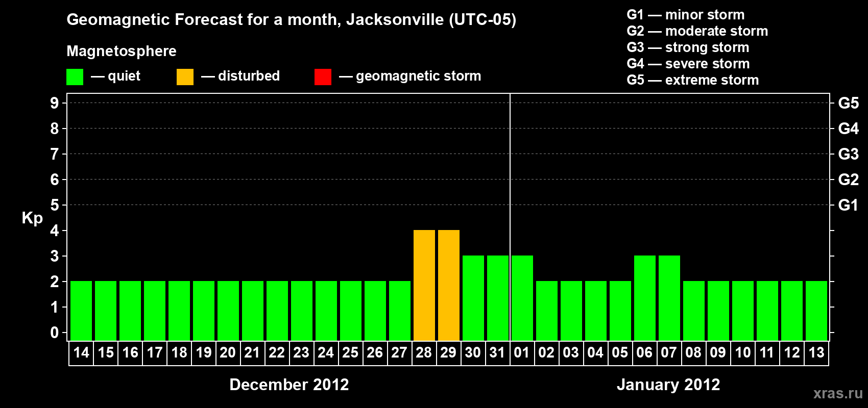Screen dimensions: 868x408
Task: Click the date label 01
Action: tap(522, 352)
